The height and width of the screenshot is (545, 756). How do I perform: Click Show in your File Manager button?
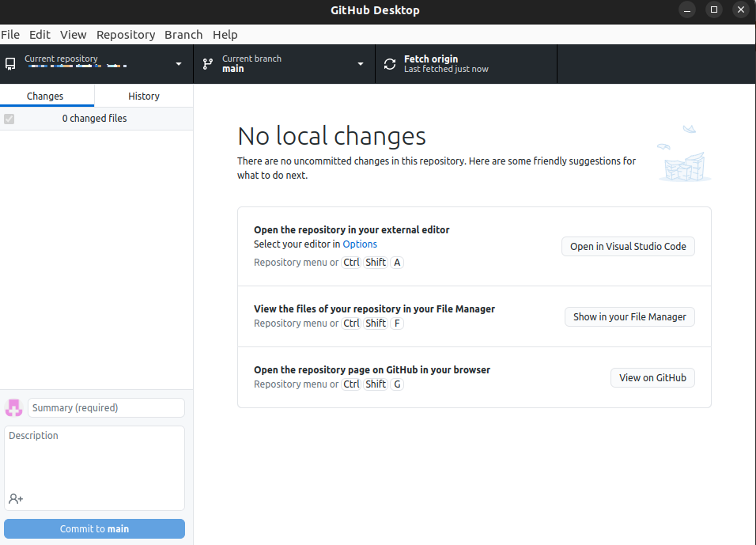pos(629,317)
